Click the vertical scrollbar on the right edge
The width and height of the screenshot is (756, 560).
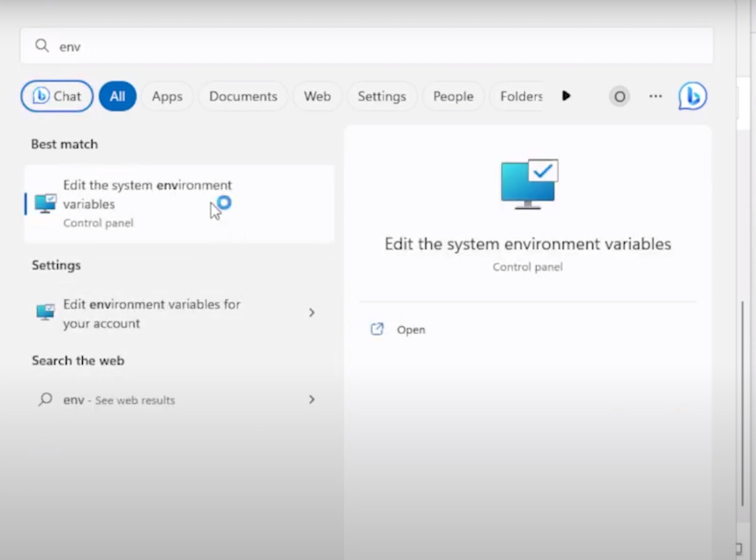click(743, 404)
